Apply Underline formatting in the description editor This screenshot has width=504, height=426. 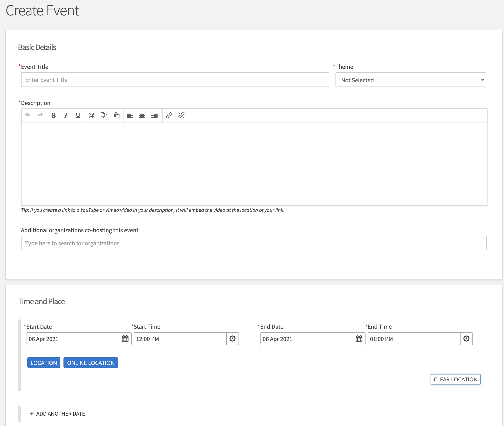[78, 115]
